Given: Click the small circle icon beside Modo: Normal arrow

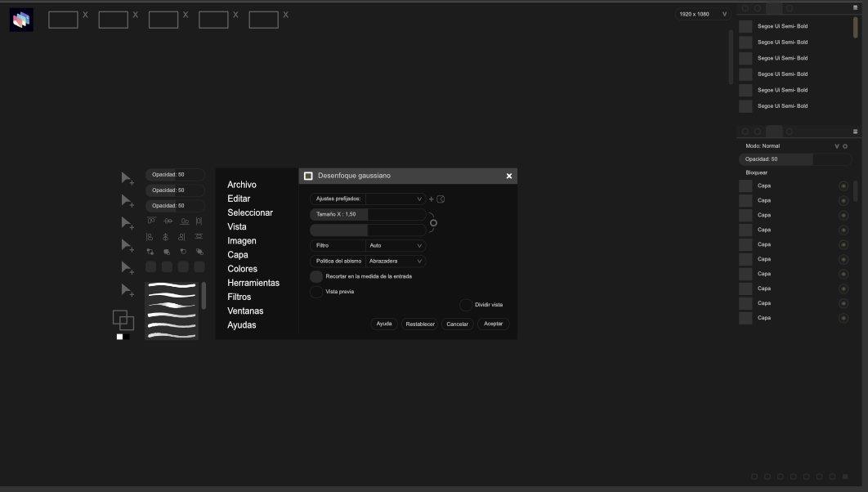Looking at the screenshot, I should point(845,146).
